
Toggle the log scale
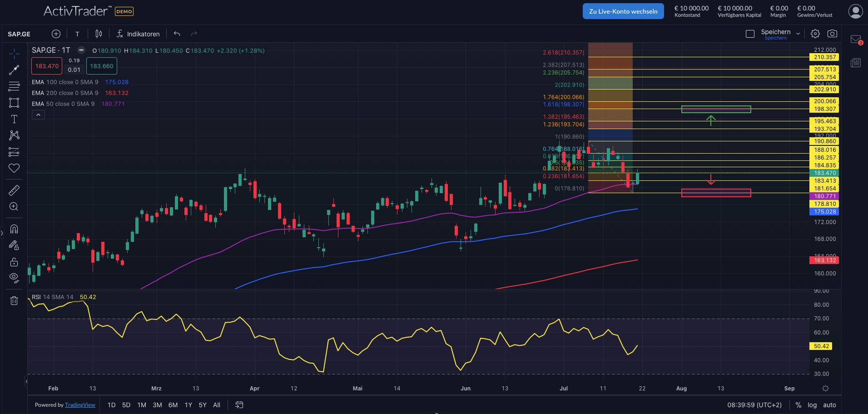[812, 405]
